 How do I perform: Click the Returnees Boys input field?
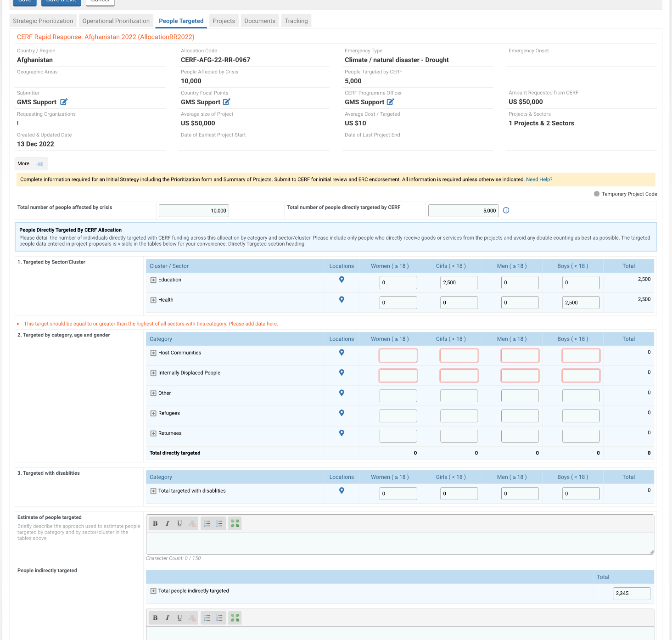pyautogui.click(x=581, y=436)
